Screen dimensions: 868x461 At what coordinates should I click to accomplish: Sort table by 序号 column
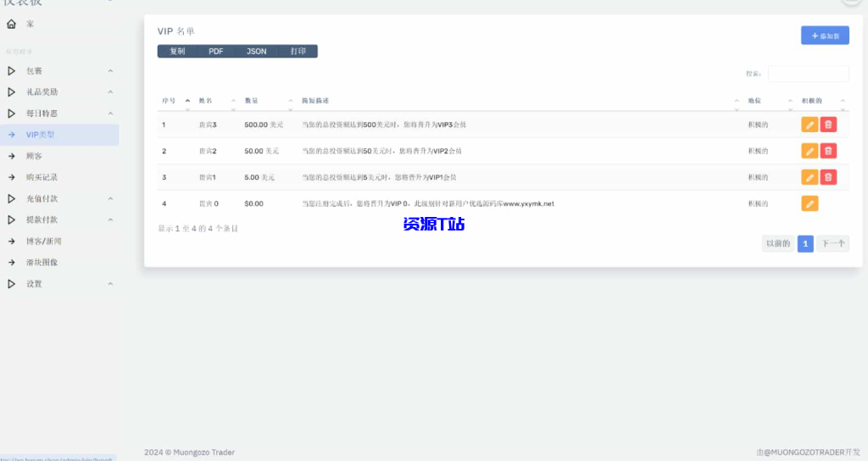[x=176, y=101]
